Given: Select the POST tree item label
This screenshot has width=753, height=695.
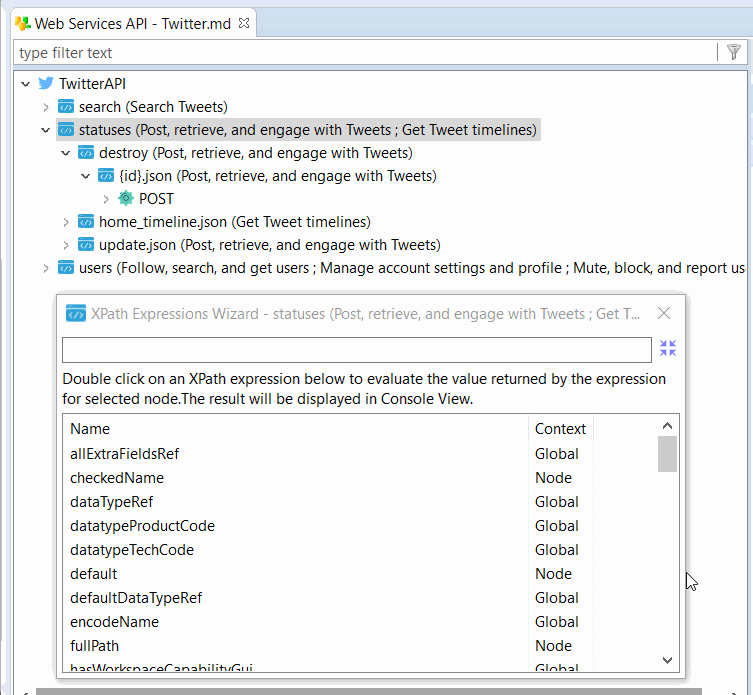Looking at the screenshot, I should point(156,199).
